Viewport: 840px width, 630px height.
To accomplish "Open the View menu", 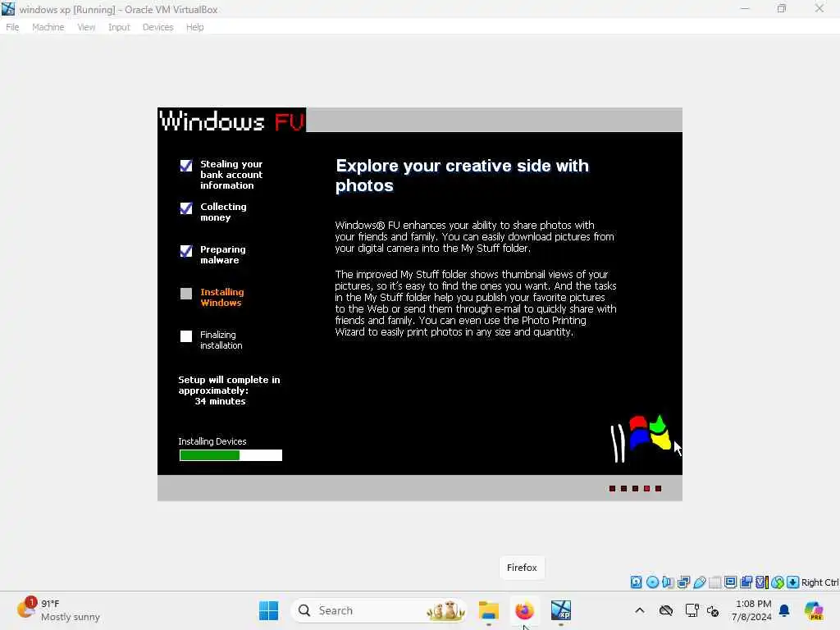I will pyautogui.click(x=86, y=27).
